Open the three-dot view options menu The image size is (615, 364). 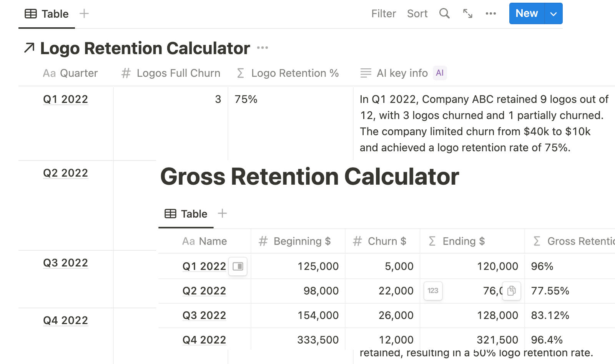pos(490,13)
